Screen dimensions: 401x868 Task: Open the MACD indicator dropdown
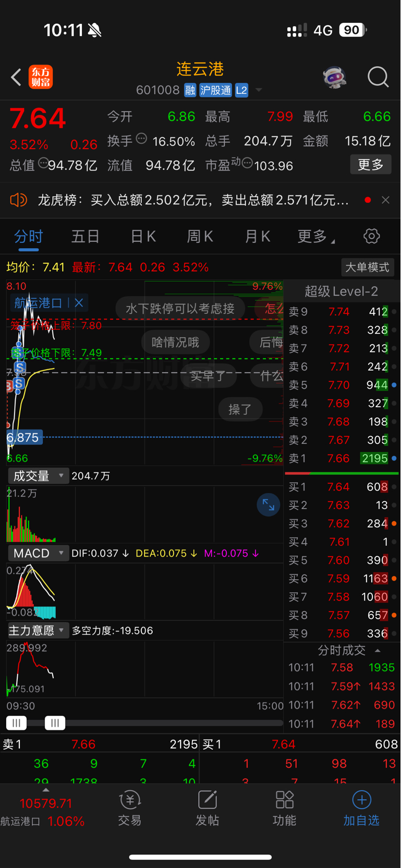pyautogui.click(x=38, y=553)
